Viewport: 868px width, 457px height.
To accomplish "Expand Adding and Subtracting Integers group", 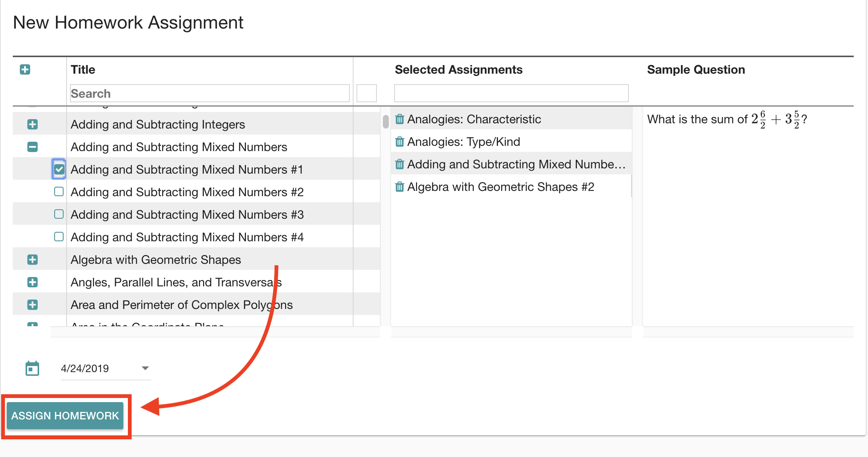I will pyautogui.click(x=33, y=124).
